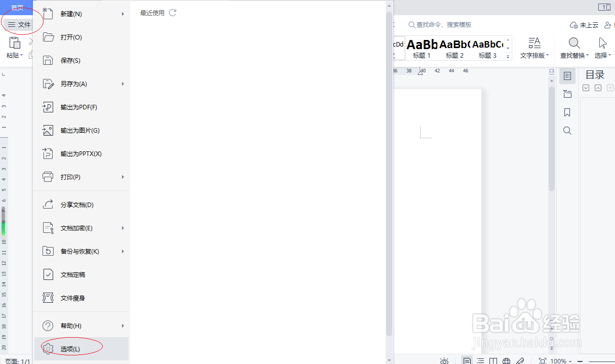This screenshot has height=364, width=615.
Task: Open 选项(L) settings entry
Action: (81, 349)
